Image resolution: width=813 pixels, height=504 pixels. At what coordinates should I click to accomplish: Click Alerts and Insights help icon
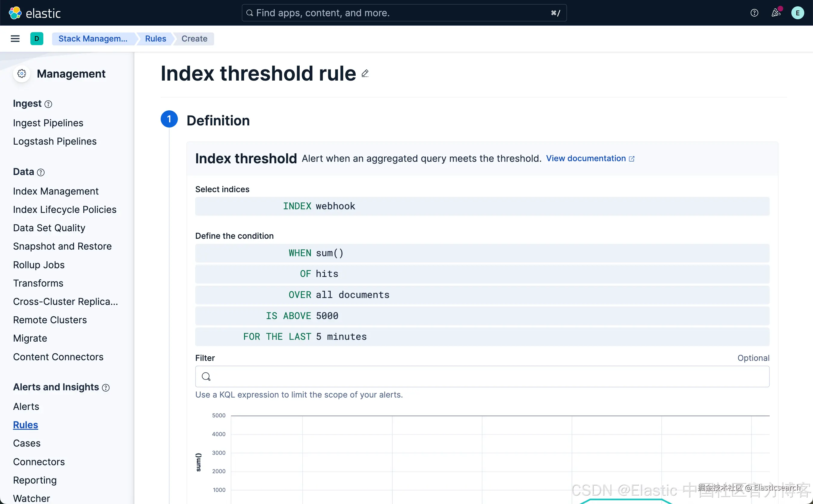coord(106,388)
